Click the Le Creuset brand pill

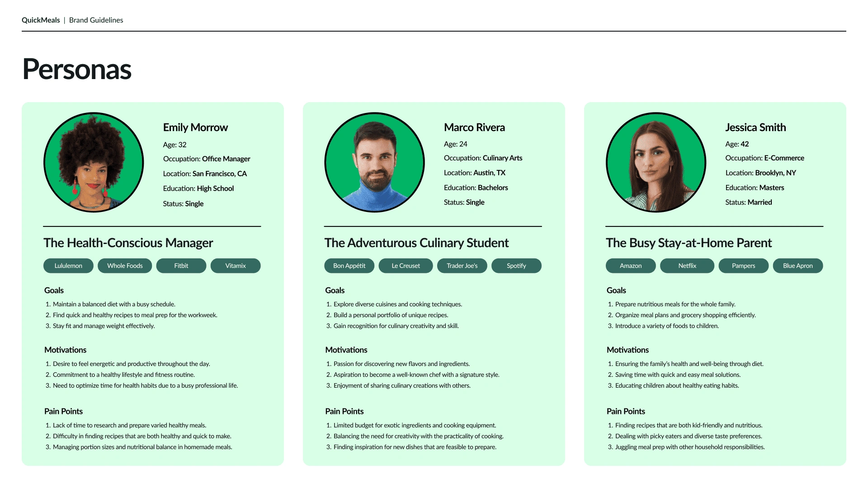pyautogui.click(x=406, y=266)
